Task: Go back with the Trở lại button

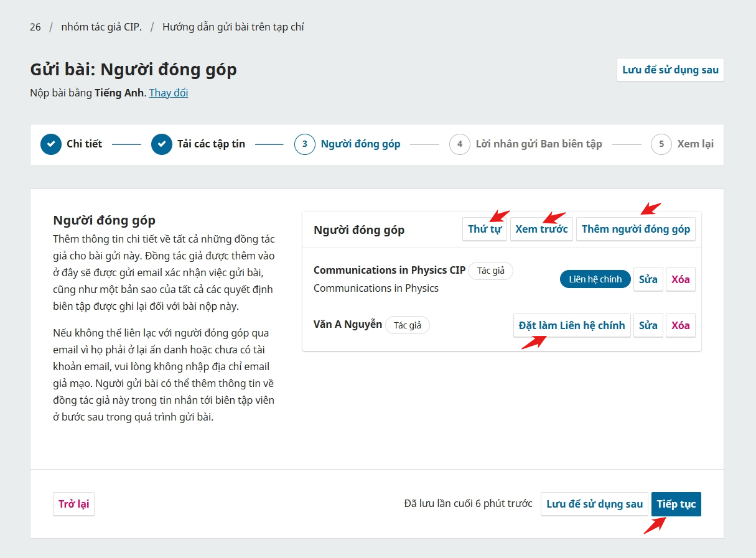Action: point(73,504)
